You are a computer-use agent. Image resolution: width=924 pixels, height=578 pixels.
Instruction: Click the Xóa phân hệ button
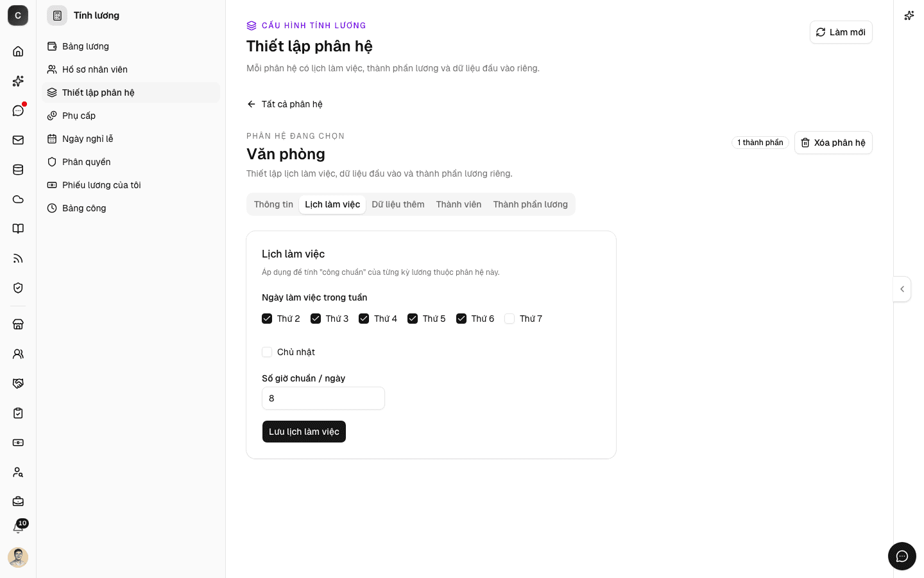tap(833, 143)
